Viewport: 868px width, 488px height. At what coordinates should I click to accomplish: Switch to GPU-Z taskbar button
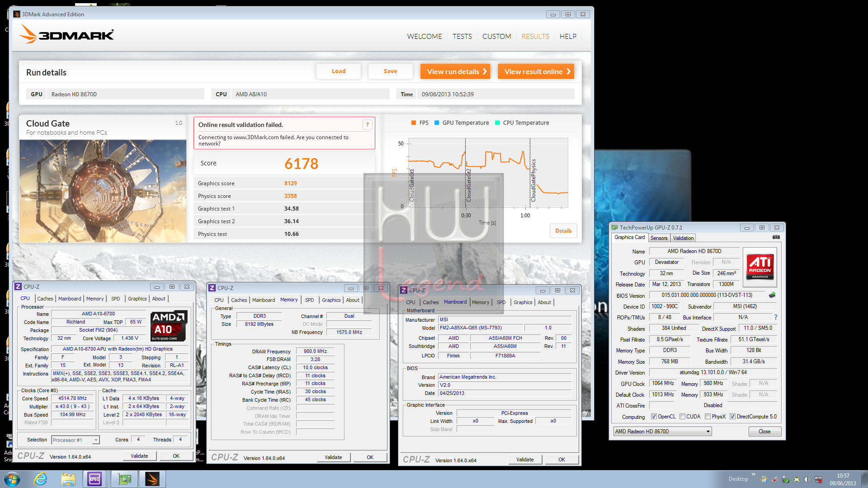click(x=123, y=479)
